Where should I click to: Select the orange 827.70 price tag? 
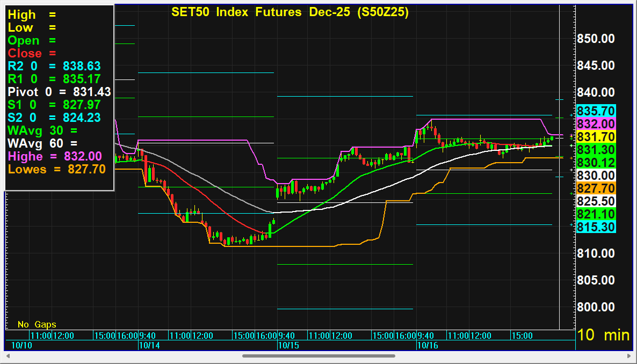[596, 188]
